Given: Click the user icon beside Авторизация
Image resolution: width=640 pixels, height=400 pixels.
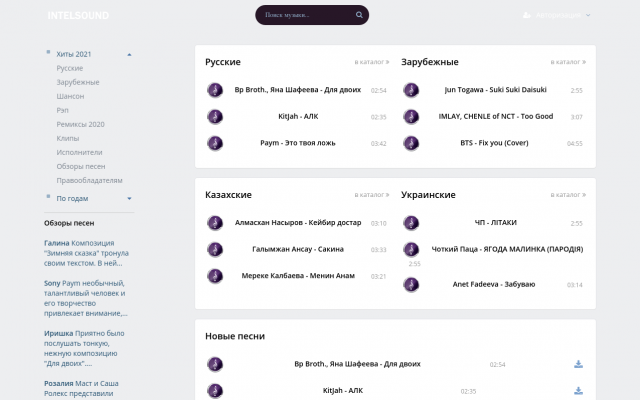Looking at the screenshot, I should click(x=527, y=15).
